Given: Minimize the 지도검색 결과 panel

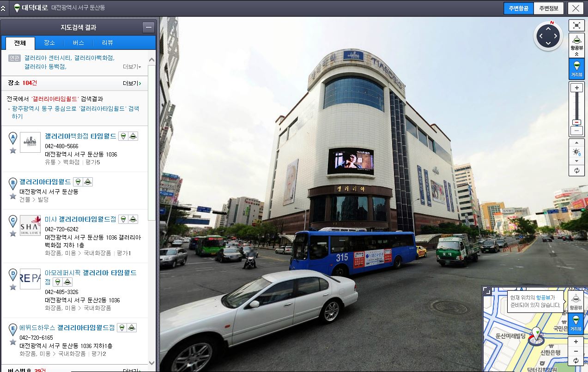Looking at the screenshot, I should pyautogui.click(x=149, y=27).
